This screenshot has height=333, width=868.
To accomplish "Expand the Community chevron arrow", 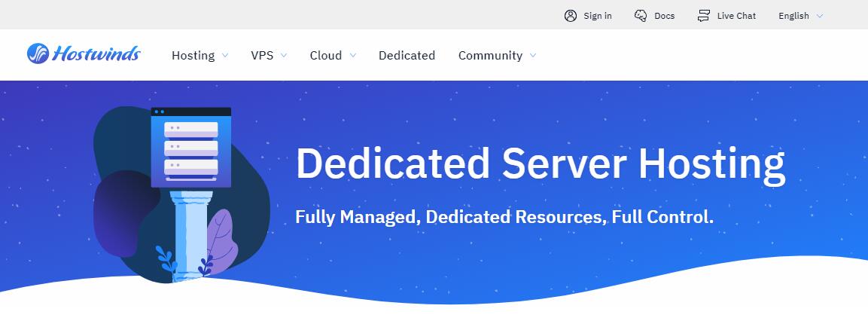I will (x=533, y=56).
